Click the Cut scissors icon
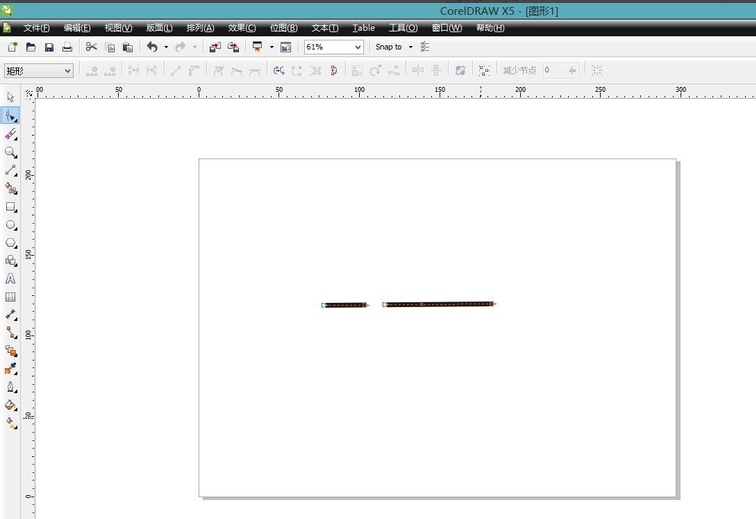The height and width of the screenshot is (519, 756). tap(91, 47)
